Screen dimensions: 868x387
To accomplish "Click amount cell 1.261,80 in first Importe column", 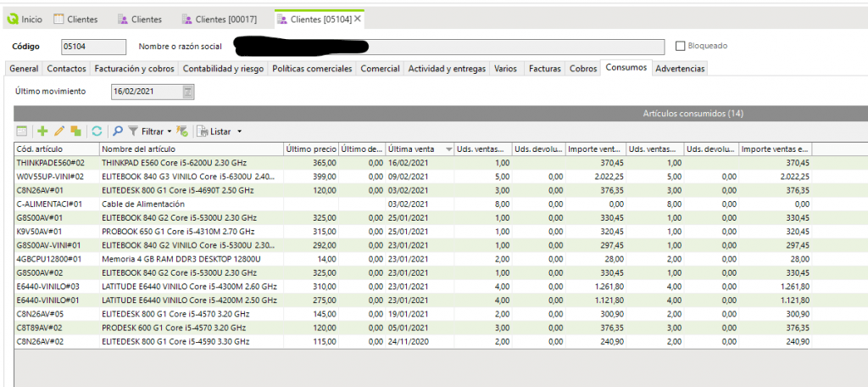I will click(596, 287).
